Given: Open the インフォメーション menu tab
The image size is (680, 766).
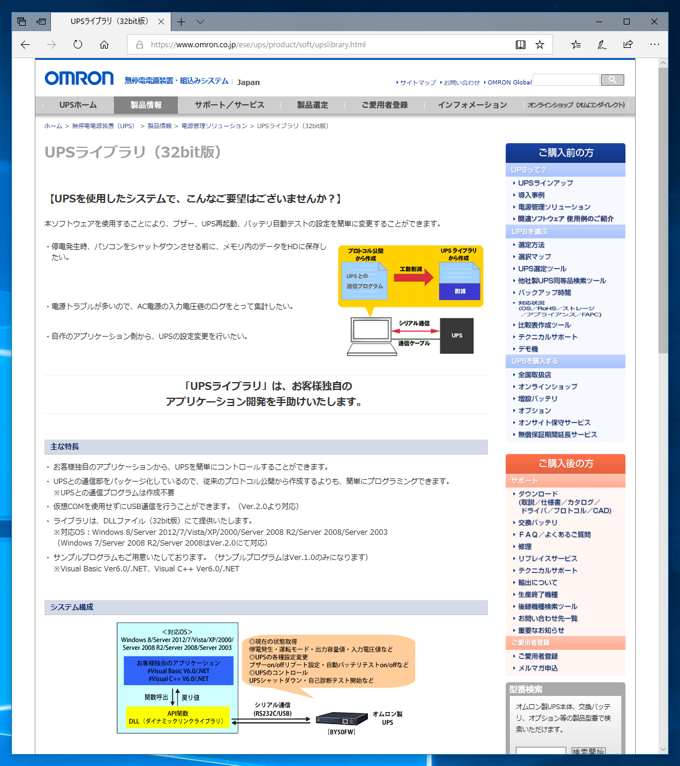Looking at the screenshot, I should 472,105.
